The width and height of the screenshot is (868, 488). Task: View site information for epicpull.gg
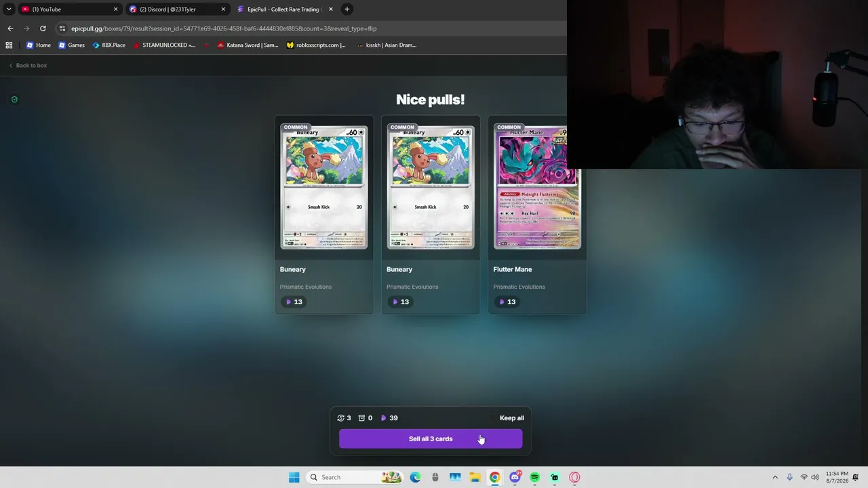[x=62, y=28]
